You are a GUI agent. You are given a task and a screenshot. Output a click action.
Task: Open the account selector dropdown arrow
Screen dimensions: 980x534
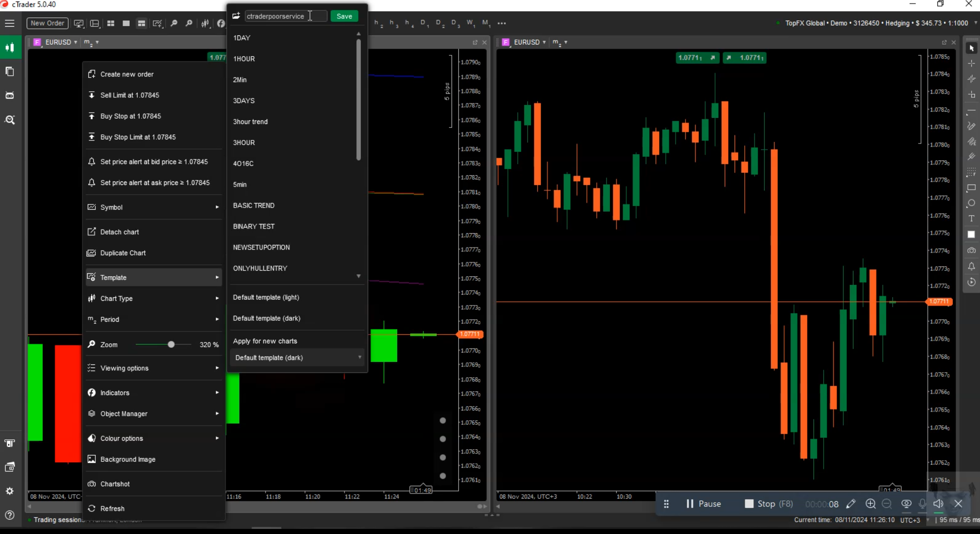[x=975, y=23]
